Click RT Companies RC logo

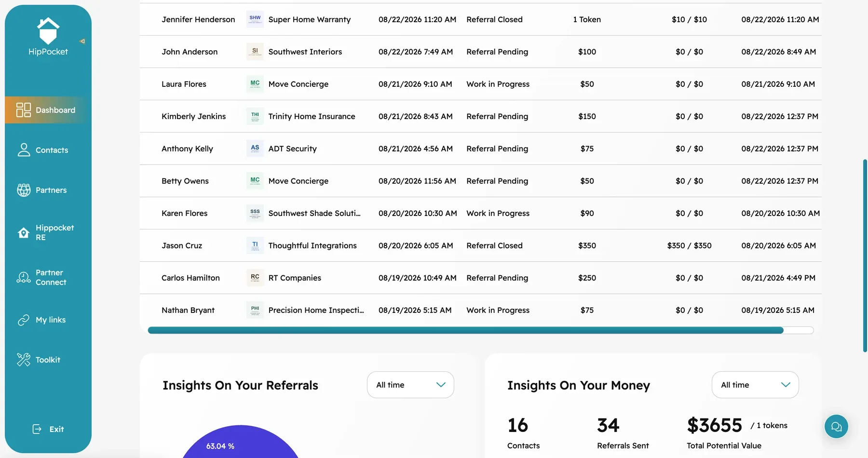click(255, 278)
